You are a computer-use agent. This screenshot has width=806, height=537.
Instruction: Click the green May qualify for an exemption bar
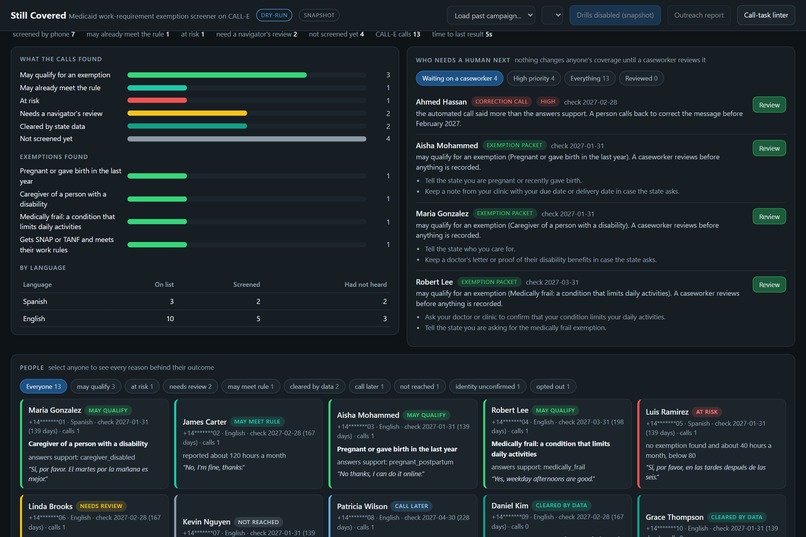(217, 75)
